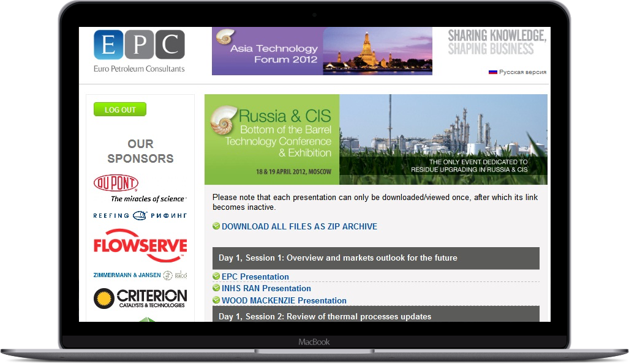This screenshot has width=629, height=364.
Task: Click green check icon beside Download All Files
Action: click(x=216, y=226)
